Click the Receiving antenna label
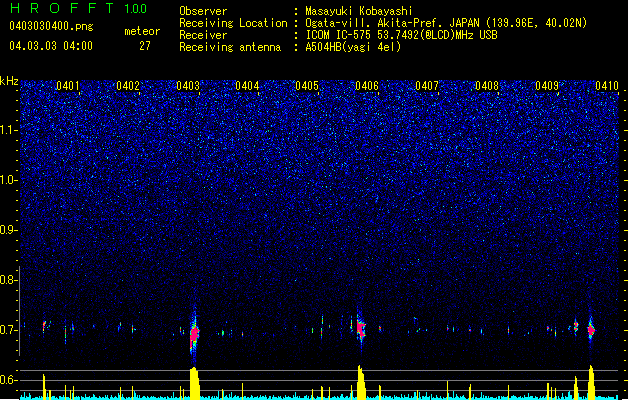The height and width of the screenshot is (400, 629). pos(230,47)
